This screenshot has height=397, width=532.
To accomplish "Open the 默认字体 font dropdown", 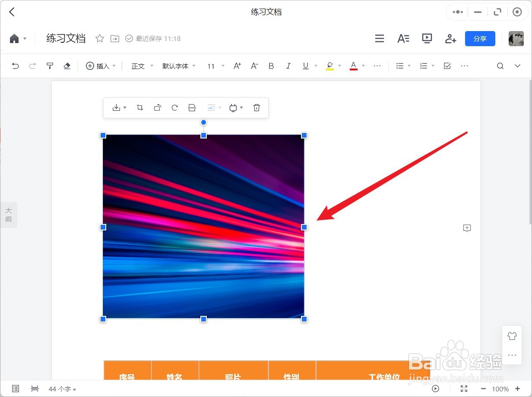I will (x=178, y=66).
